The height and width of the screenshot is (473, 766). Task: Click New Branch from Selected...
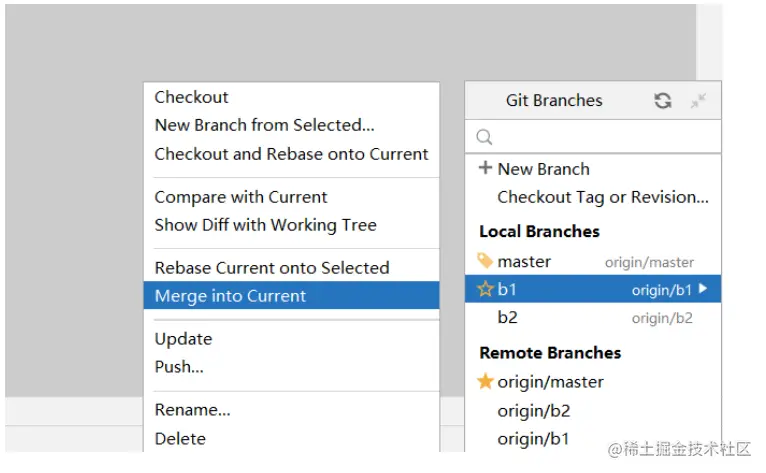[265, 125]
